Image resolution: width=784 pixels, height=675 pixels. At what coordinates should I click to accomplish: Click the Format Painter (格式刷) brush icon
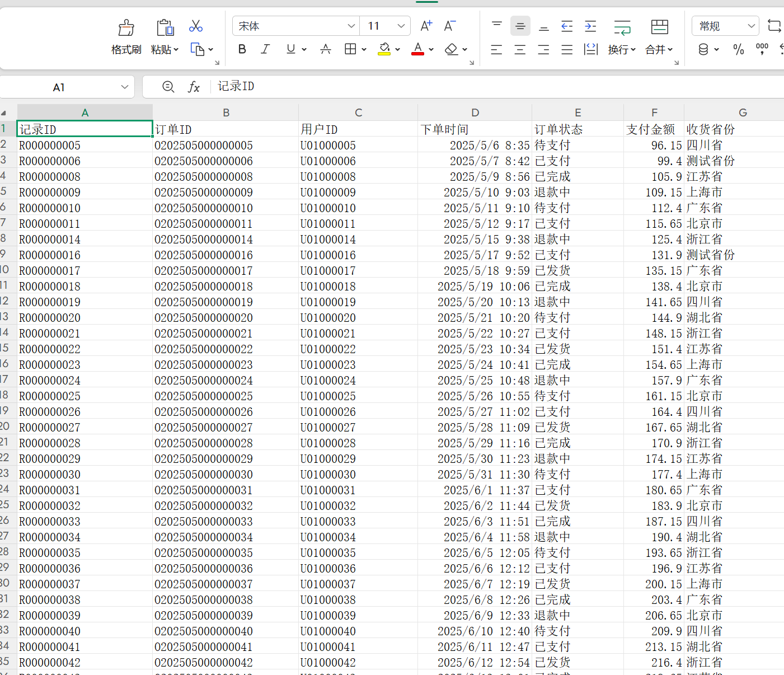tap(126, 27)
